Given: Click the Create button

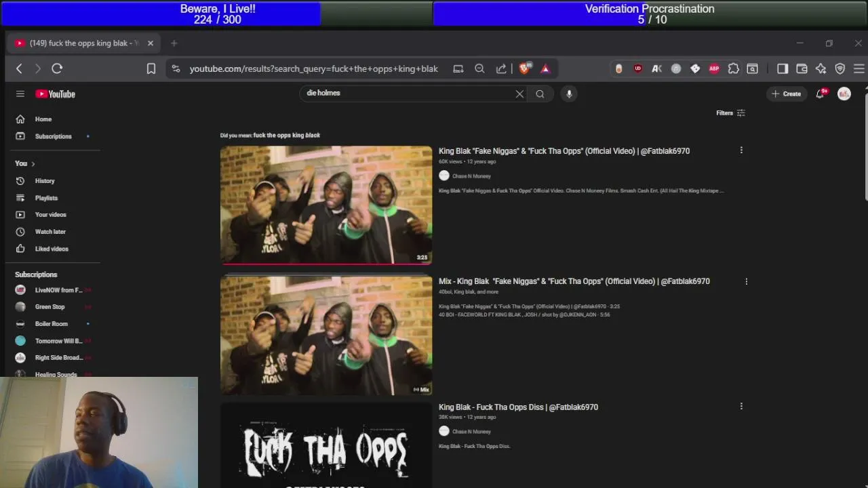Looking at the screenshot, I should pyautogui.click(x=787, y=94).
